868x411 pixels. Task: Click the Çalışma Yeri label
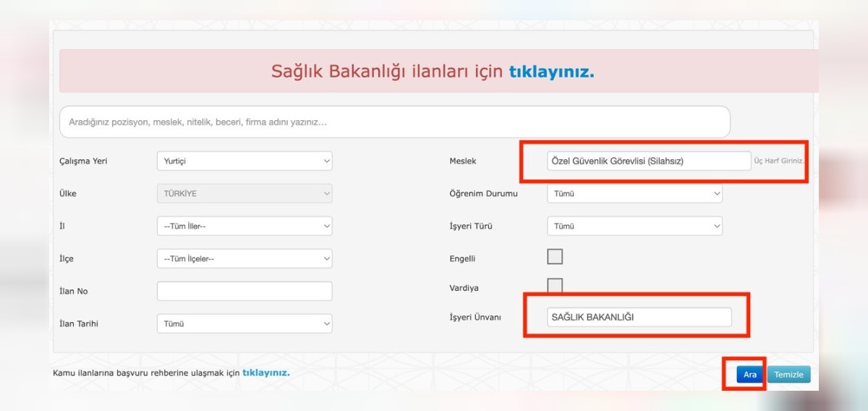click(x=83, y=161)
